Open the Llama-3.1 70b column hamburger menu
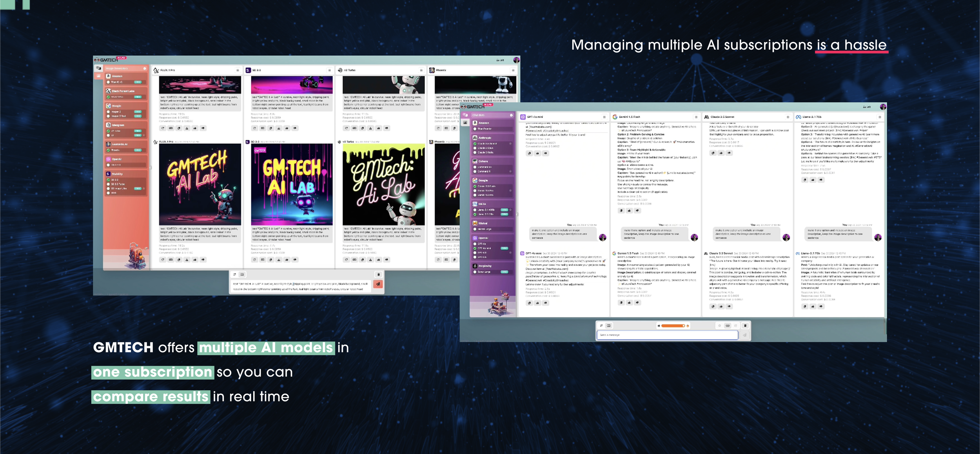 [880, 117]
